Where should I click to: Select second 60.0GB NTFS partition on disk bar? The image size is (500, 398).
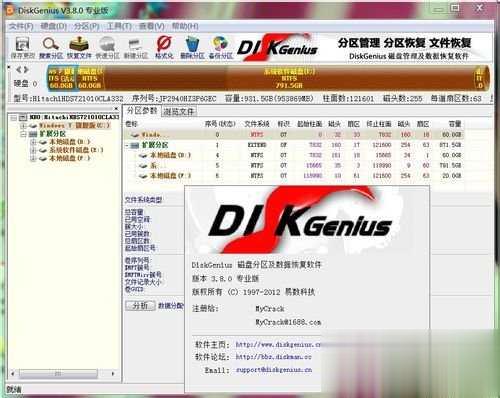click(x=90, y=78)
